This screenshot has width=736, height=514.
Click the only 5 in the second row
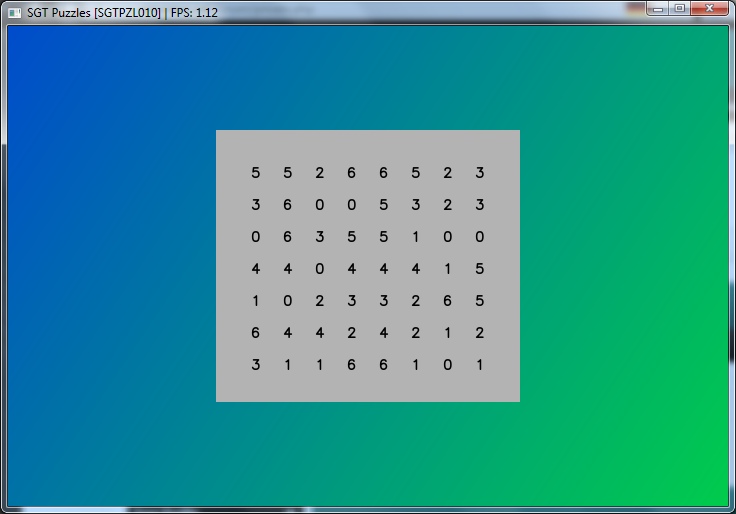click(383, 205)
